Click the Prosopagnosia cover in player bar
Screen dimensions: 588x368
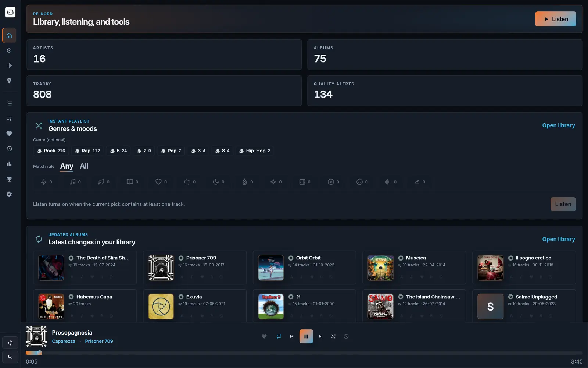(36, 336)
